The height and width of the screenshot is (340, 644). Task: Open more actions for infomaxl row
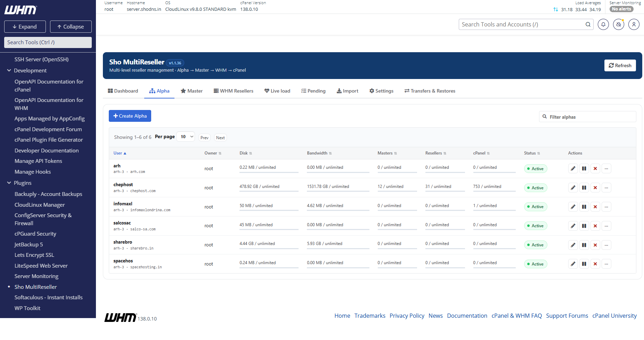[606, 207]
